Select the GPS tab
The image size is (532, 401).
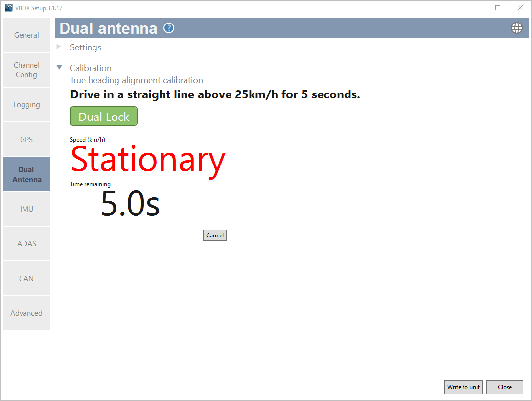click(x=26, y=139)
